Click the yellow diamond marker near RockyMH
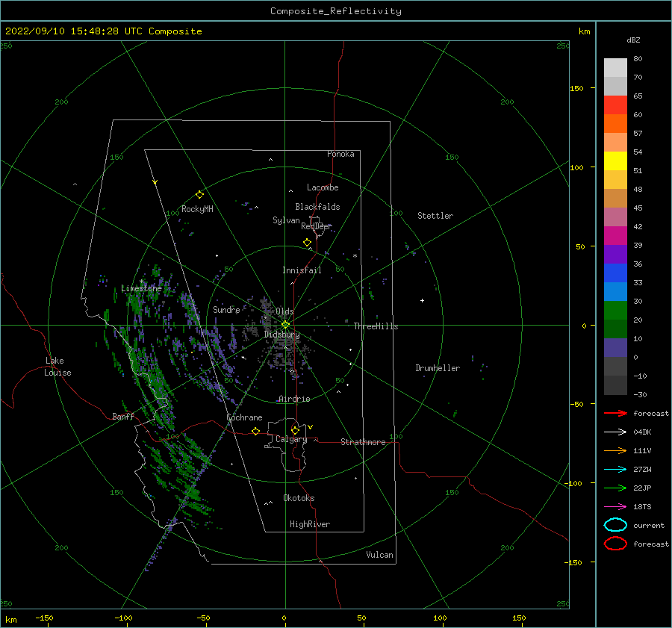Screen dimensions: 672x628 (199, 195)
